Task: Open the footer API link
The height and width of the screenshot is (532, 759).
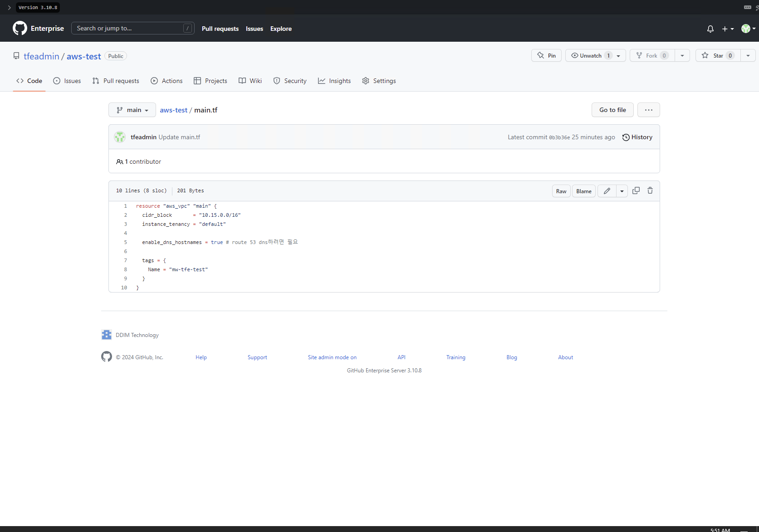Action: (402, 357)
